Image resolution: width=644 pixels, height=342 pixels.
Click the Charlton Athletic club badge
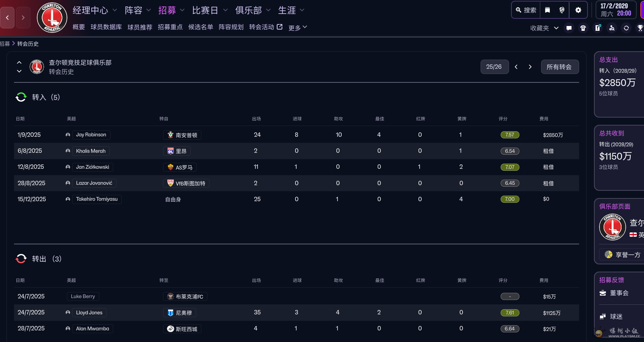coord(52,18)
